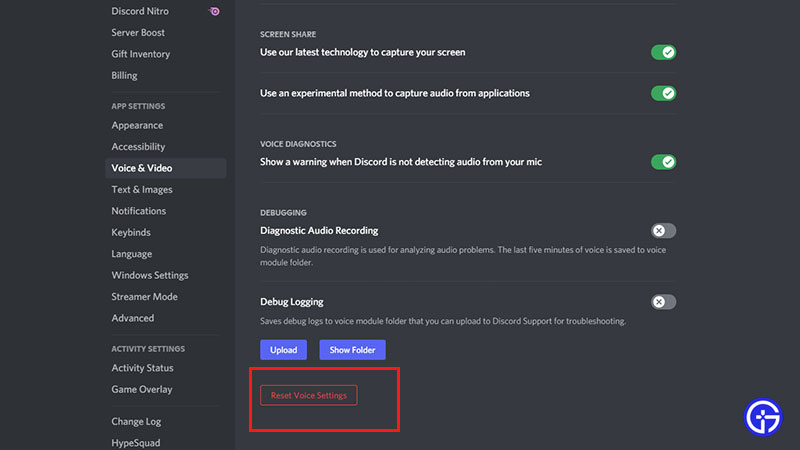The height and width of the screenshot is (450, 800).
Task: Click the Screen Share heading
Action: coord(288,34)
